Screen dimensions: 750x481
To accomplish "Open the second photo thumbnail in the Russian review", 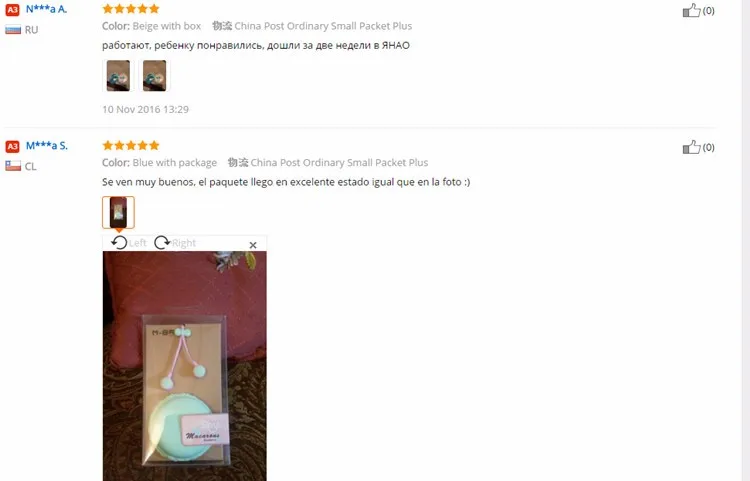I will [154, 76].
